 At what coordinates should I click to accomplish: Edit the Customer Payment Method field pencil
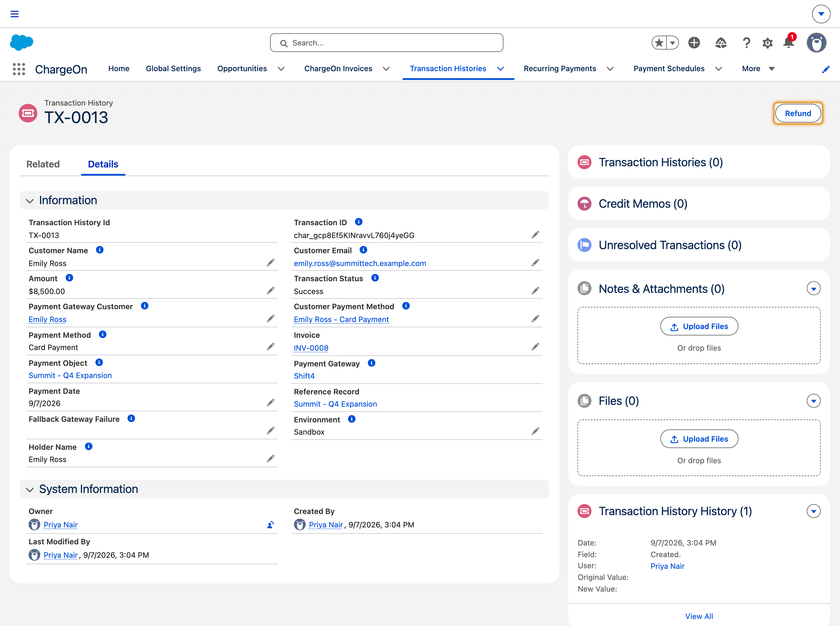(x=535, y=319)
